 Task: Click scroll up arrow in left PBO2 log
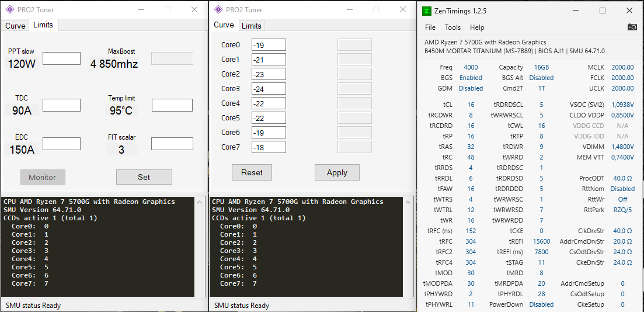[x=200, y=202]
